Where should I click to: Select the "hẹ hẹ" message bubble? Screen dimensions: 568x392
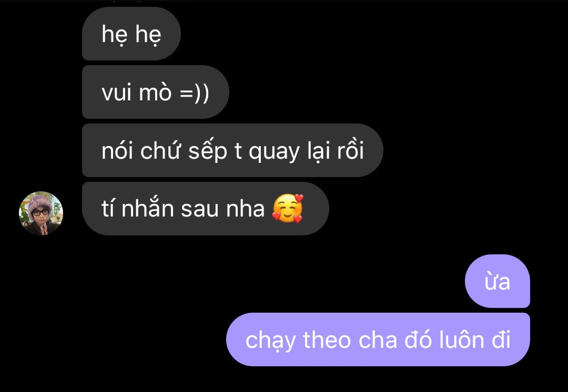pos(131,34)
